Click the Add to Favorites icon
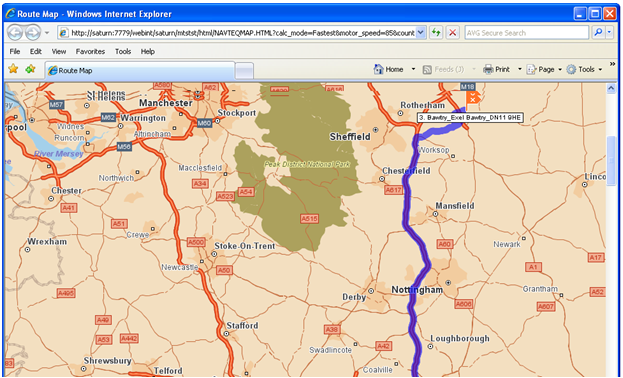Screen dimensions: 623x378 pyautogui.click(x=30, y=69)
